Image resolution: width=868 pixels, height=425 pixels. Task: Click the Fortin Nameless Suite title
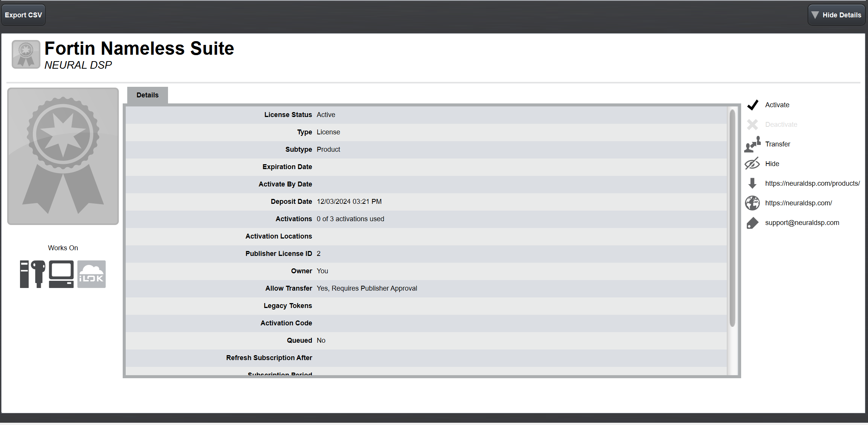(x=139, y=48)
